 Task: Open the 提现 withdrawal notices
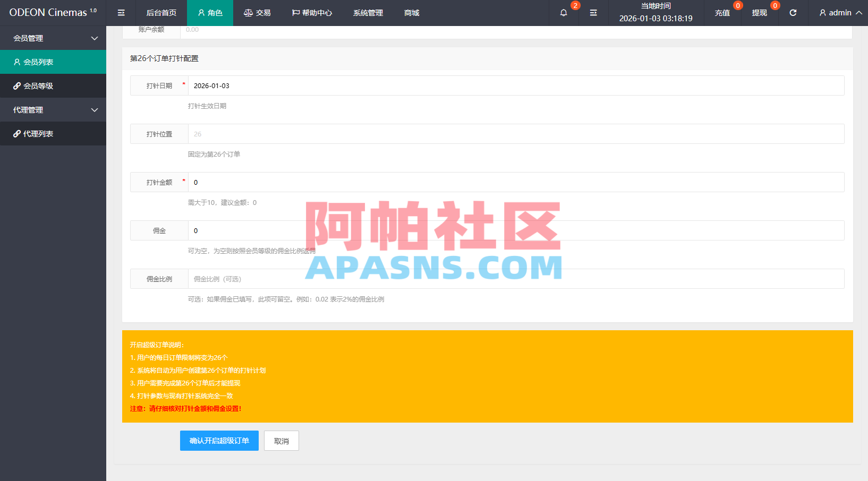[760, 13]
